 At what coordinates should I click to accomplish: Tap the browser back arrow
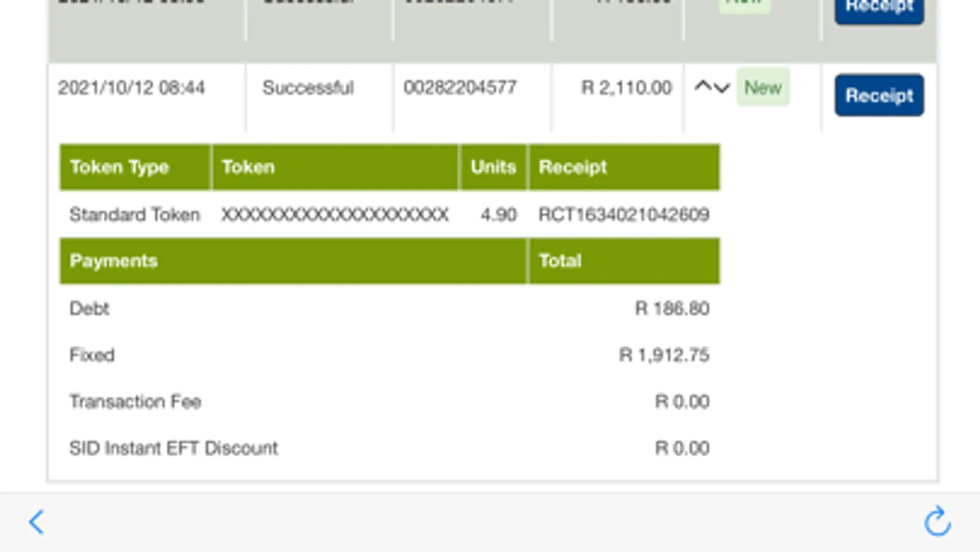(36, 523)
